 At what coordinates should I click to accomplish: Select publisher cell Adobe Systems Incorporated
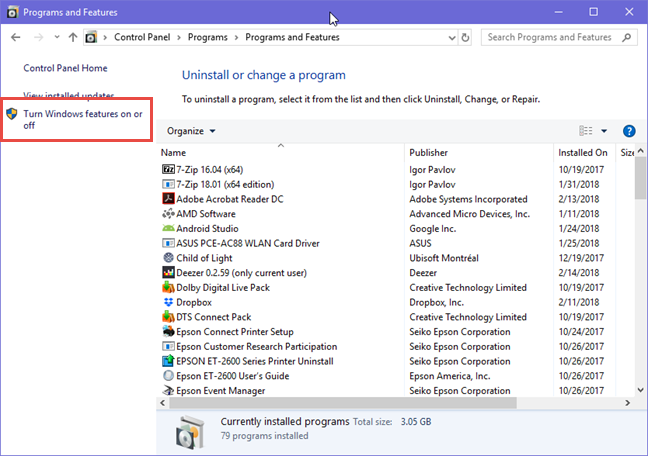pos(468,199)
